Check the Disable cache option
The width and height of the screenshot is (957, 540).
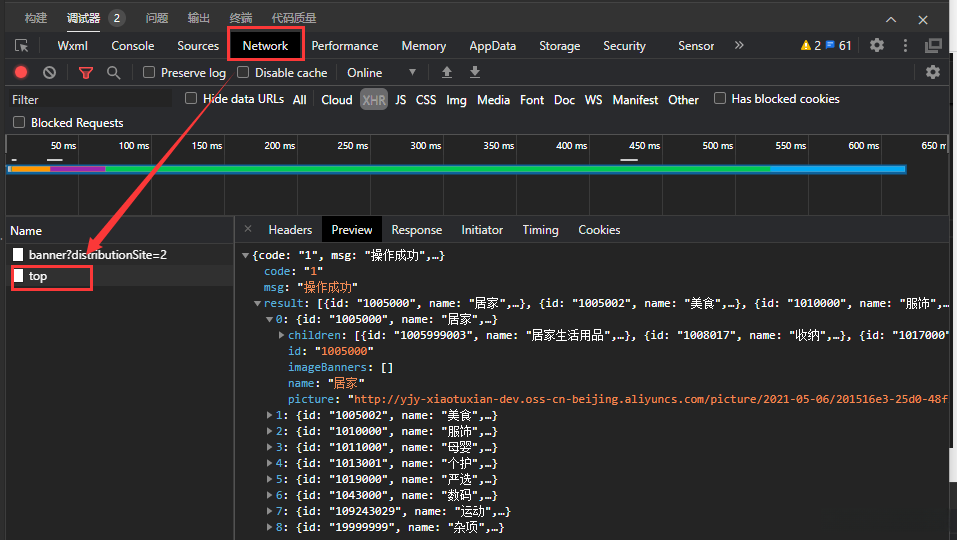point(243,72)
